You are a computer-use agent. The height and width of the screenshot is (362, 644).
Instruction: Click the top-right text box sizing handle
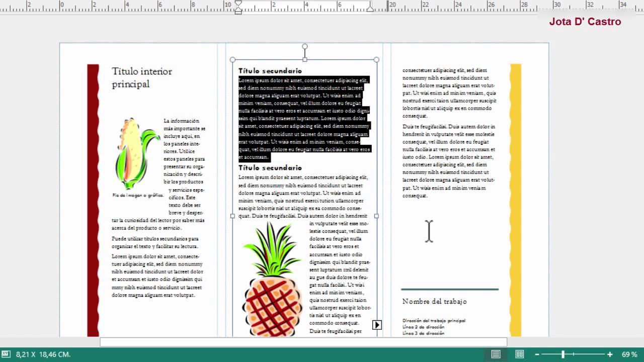click(x=376, y=60)
